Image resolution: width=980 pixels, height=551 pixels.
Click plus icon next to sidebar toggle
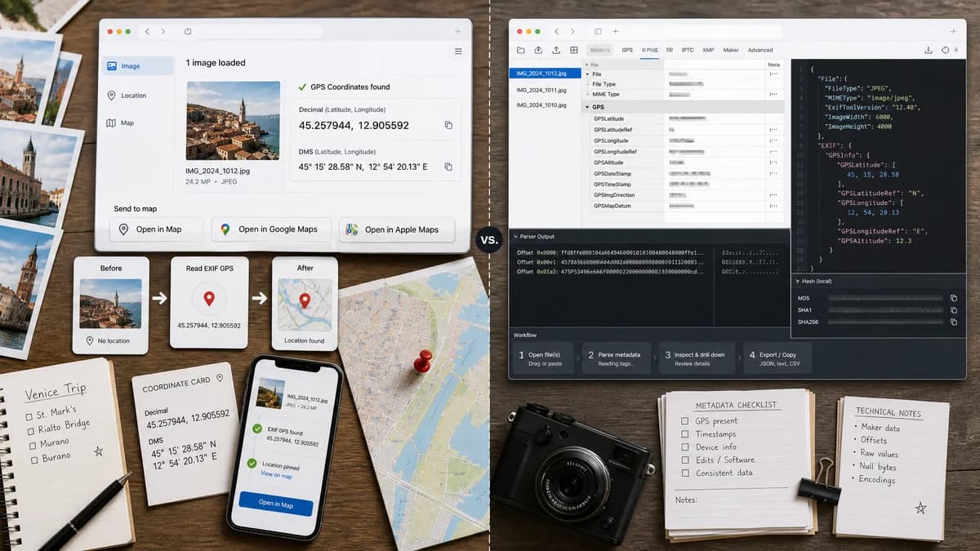pos(617,31)
